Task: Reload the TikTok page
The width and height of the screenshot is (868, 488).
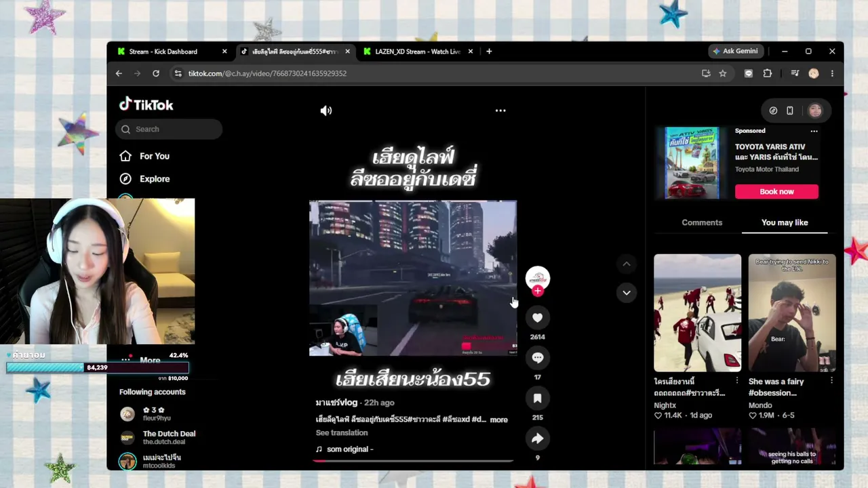Action: (x=156, y=73)
